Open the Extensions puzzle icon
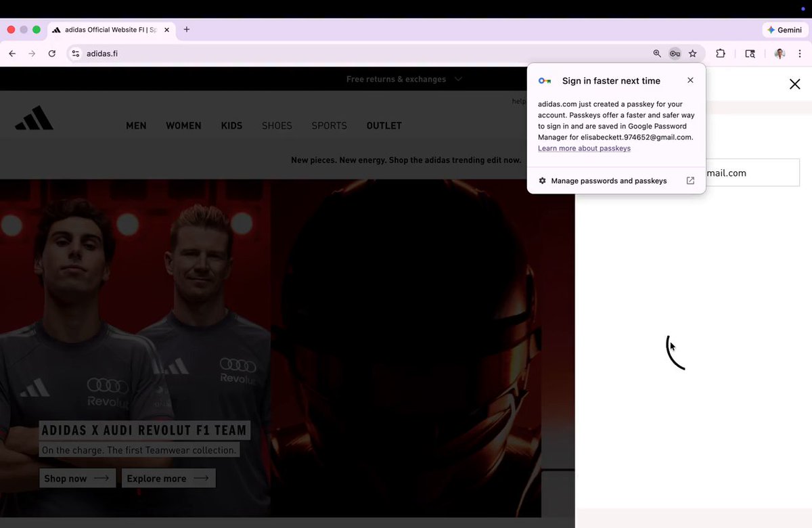Image resolution: width=812 pixels, height=528 pixels. click(x=721, y=53)
